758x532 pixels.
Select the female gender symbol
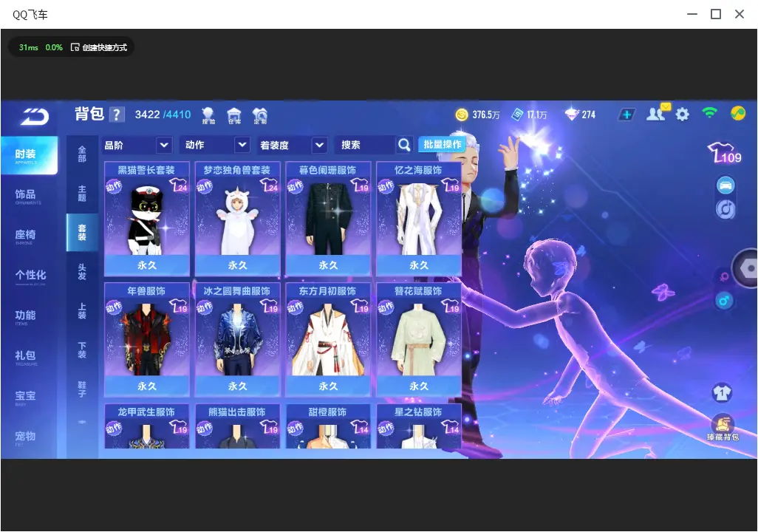click(724, 277)
